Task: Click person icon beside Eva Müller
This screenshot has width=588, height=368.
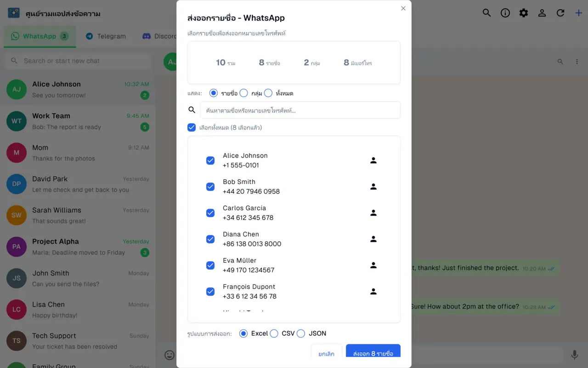Action: tap(373, 265)
